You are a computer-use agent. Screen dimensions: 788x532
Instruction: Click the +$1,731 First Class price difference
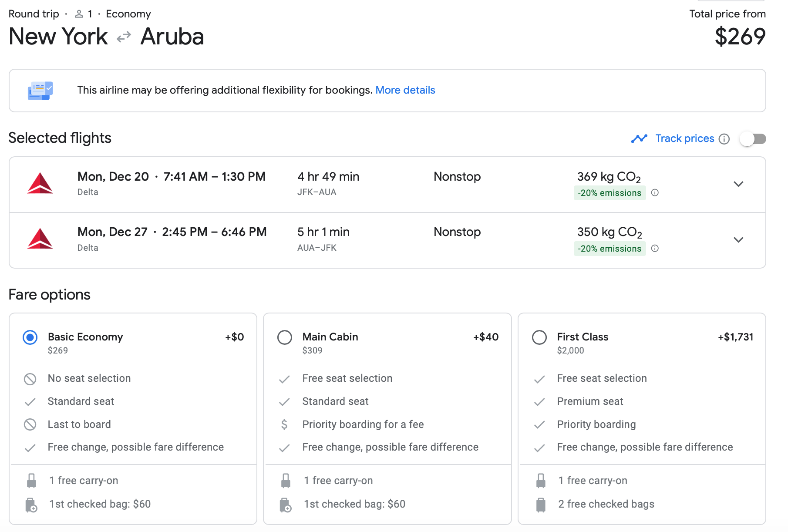tap(736, 337)
